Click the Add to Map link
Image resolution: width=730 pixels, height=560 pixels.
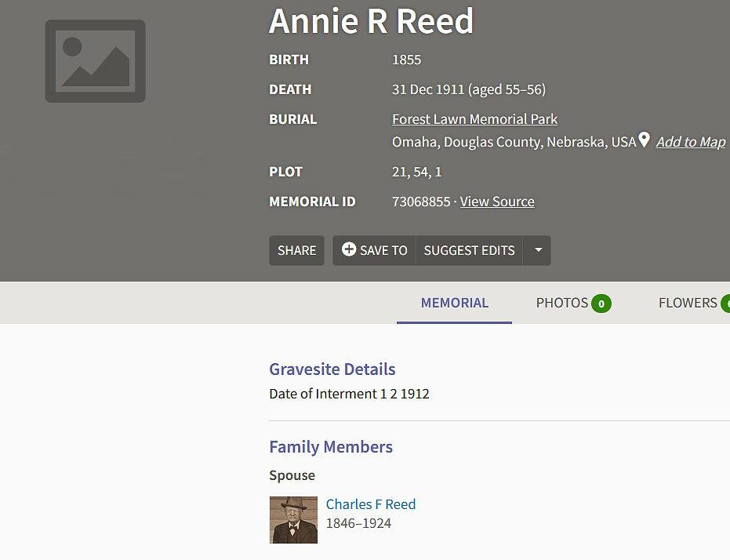[x=690, y=142]
